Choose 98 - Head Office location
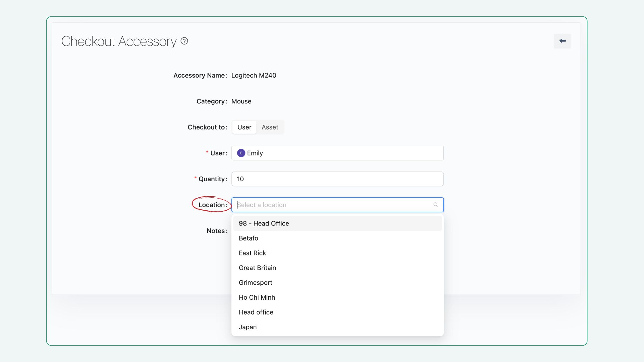Screen dimensions: 644x362 tap(264, 224)
